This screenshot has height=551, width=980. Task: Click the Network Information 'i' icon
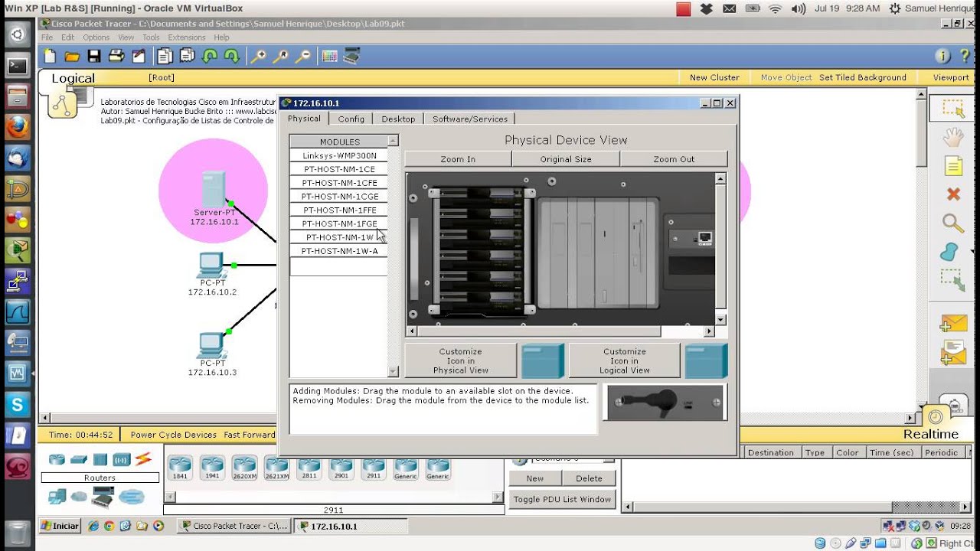coord(942,56)
